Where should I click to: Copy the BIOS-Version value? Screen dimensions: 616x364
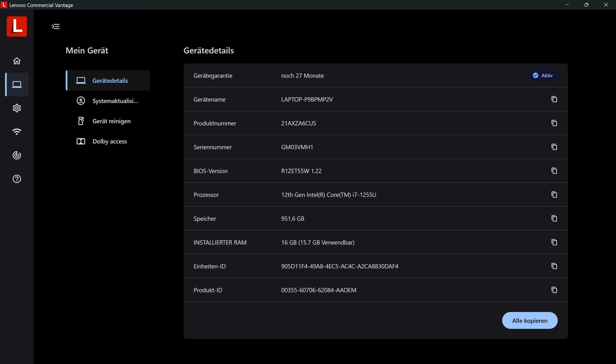[x=554, y=170]
